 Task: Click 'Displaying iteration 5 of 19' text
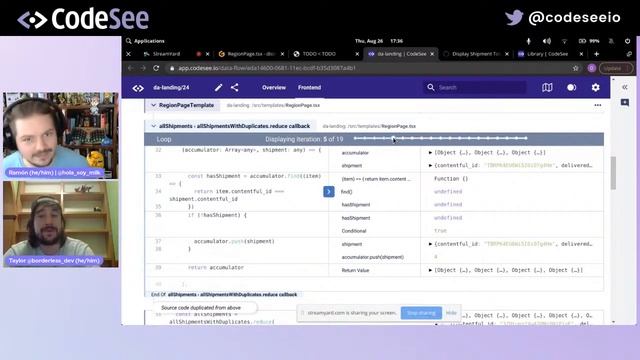pyautogui.click(x=304, y=139)
